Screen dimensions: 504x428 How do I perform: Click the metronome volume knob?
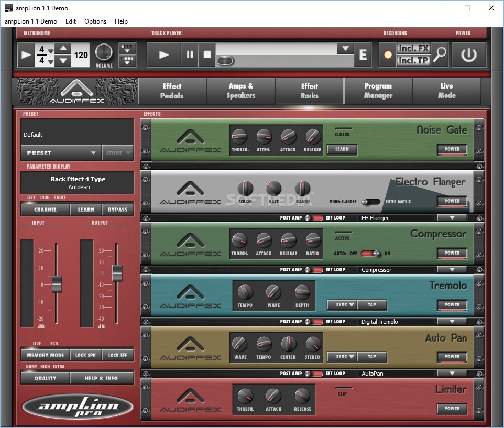104,52
